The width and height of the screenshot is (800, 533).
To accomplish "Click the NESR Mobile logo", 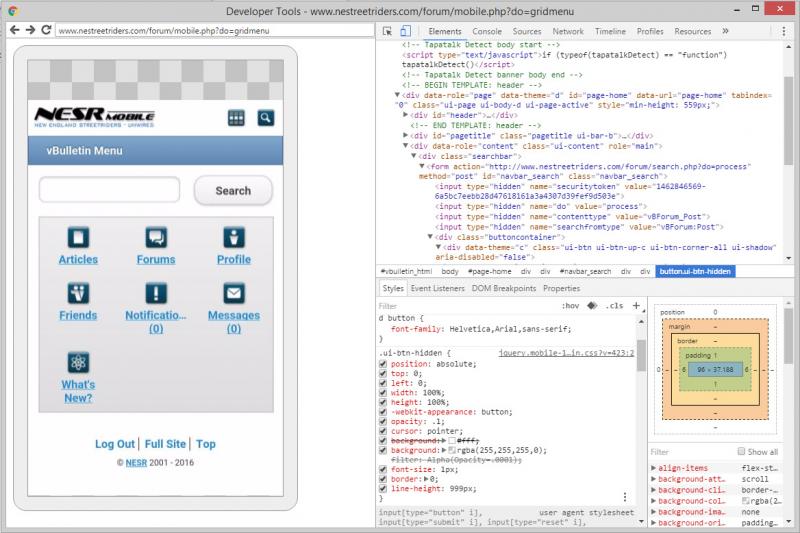I will [94, 117].
